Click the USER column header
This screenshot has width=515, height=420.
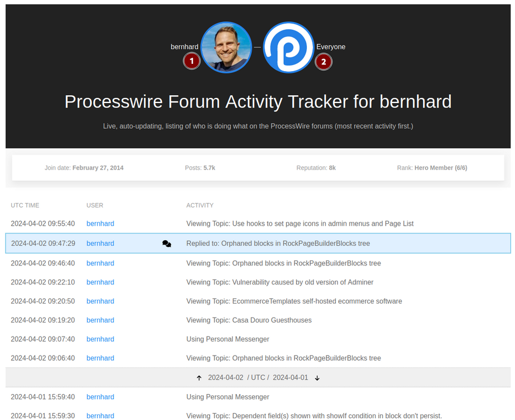click(x=95, y=205)
